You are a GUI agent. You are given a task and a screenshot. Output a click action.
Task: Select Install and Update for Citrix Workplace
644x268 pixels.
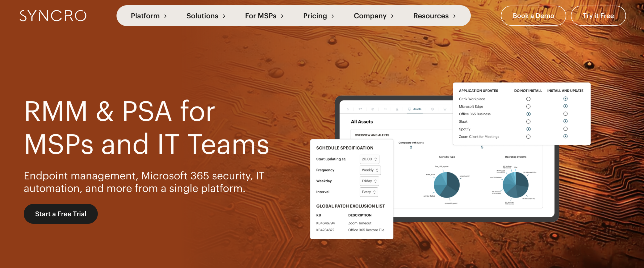[x=565, y=98]
